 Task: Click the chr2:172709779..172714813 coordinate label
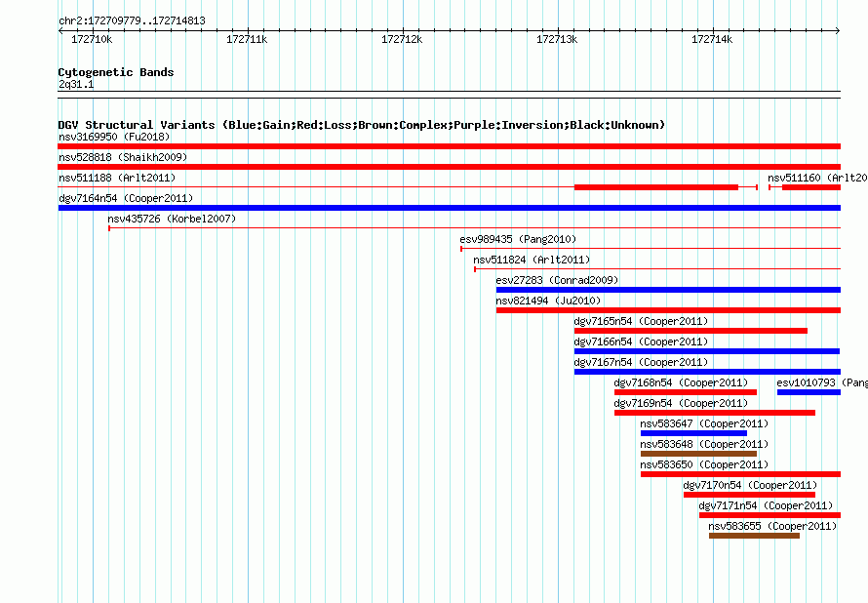[132, 20]
